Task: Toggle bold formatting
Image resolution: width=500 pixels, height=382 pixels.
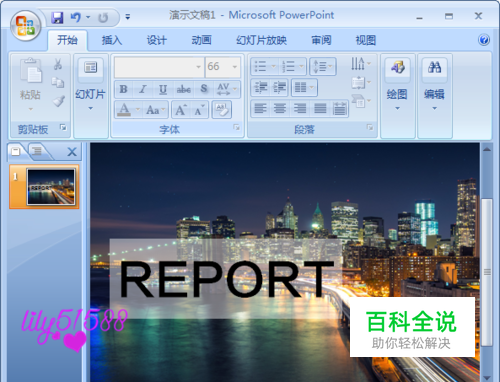Action: pyautogui.click(x=123, y=89)
